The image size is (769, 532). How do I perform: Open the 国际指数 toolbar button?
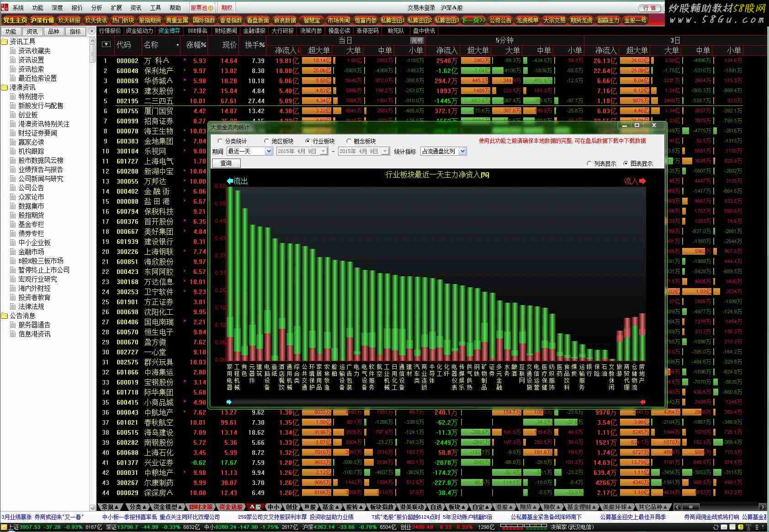point(204,20)
